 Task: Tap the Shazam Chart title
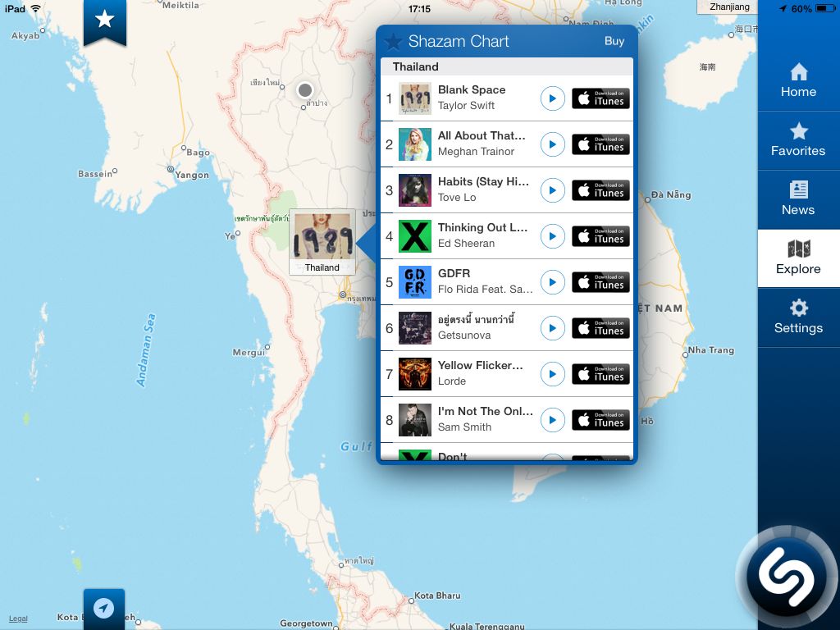459,41
